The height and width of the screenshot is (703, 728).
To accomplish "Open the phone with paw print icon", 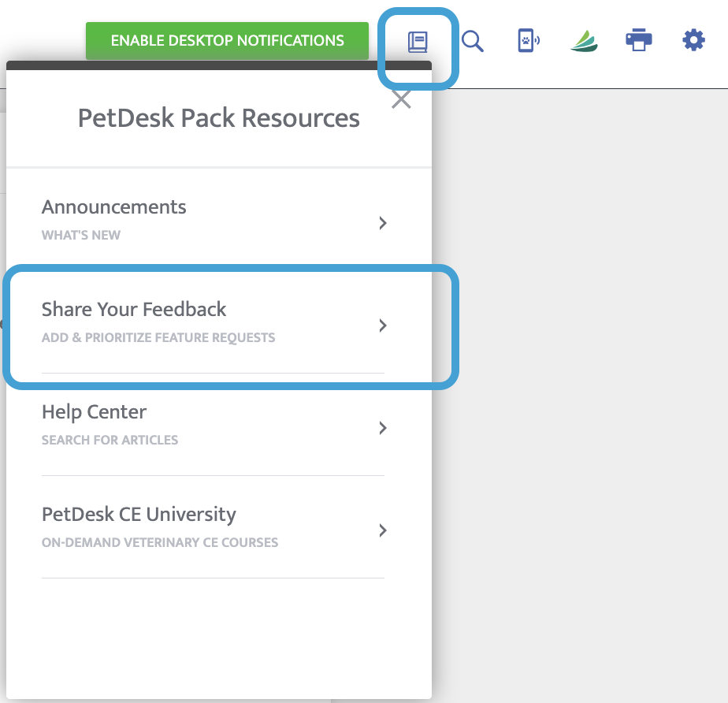I will [x=527, y=41].
